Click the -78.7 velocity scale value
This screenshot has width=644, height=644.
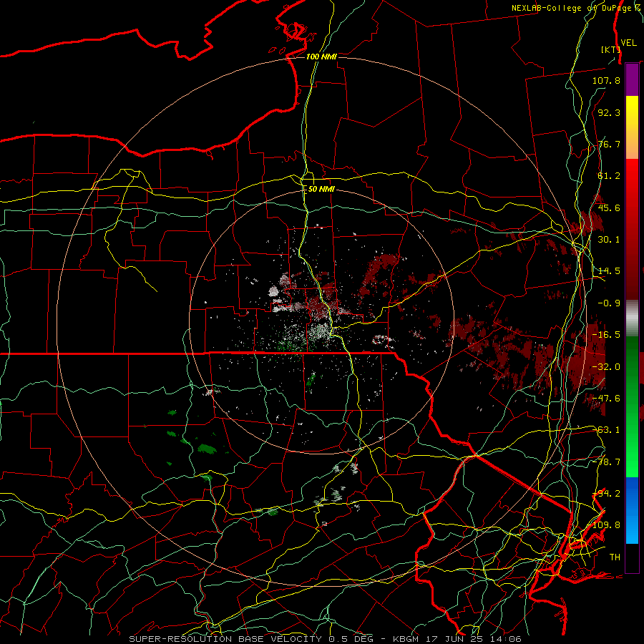coord(606,462)
